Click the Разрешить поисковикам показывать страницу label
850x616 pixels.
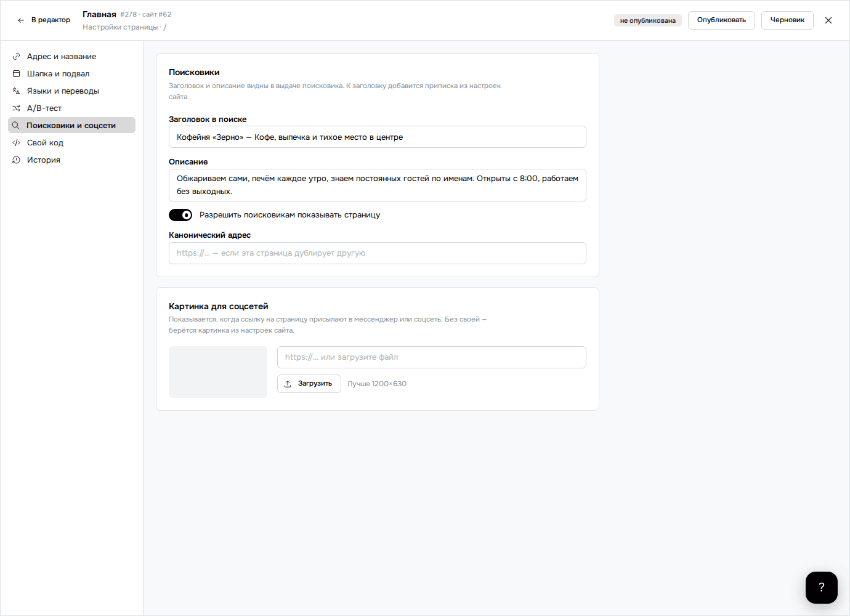pos(289,215)
